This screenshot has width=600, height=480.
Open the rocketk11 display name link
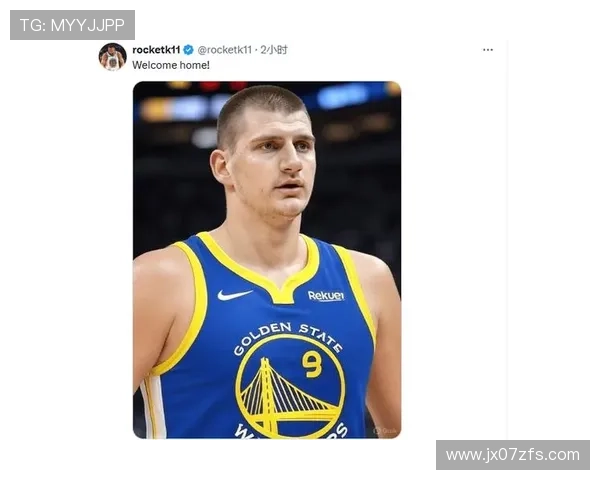tap(156, 50)
